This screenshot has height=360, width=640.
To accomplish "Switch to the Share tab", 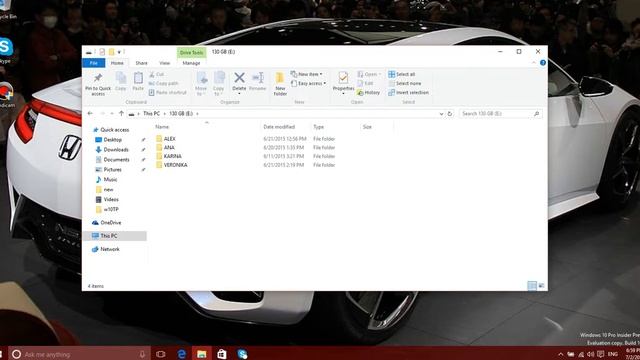I will pos(141,63).
